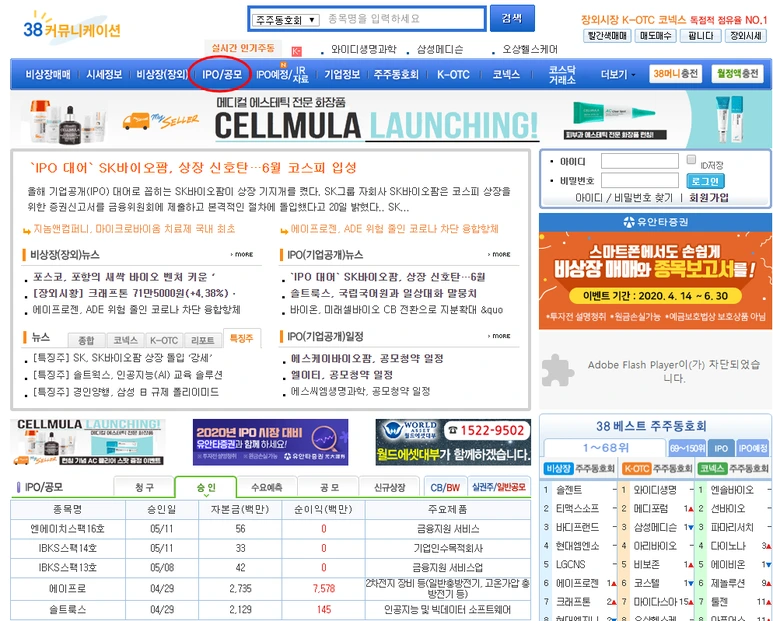Open more 비상장(장외)뉴스 link

(x=242, y=254)
